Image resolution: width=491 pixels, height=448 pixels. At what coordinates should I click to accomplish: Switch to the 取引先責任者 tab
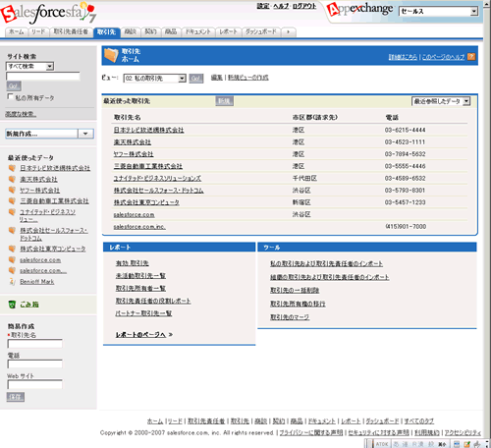(x=71, y=31)
